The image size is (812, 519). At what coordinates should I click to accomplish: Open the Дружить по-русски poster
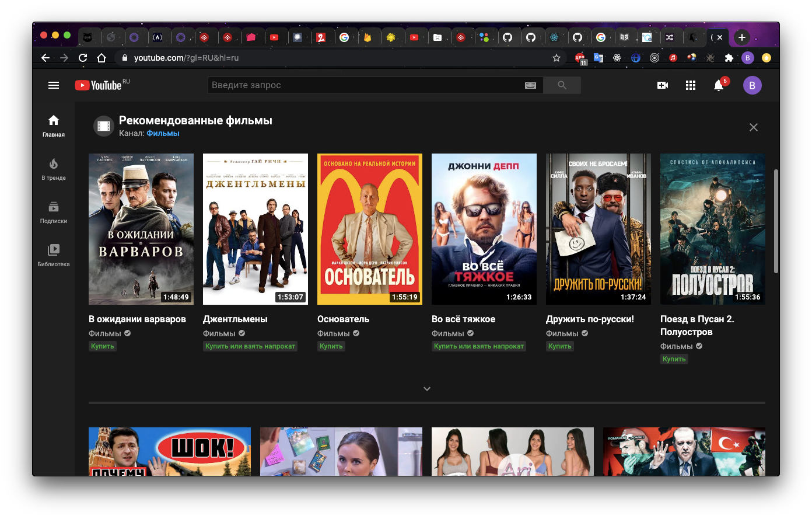point(598,229)
